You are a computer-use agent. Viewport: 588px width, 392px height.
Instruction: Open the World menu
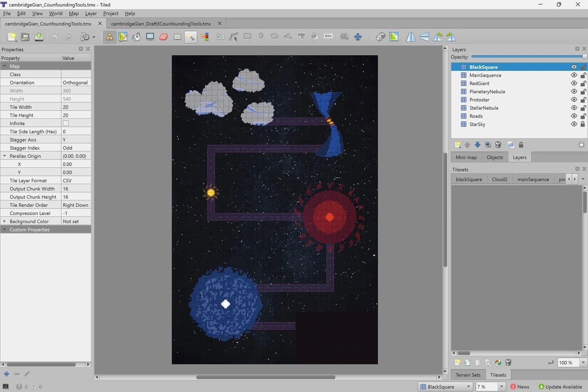pyautogui.click(x=56, y=13)
